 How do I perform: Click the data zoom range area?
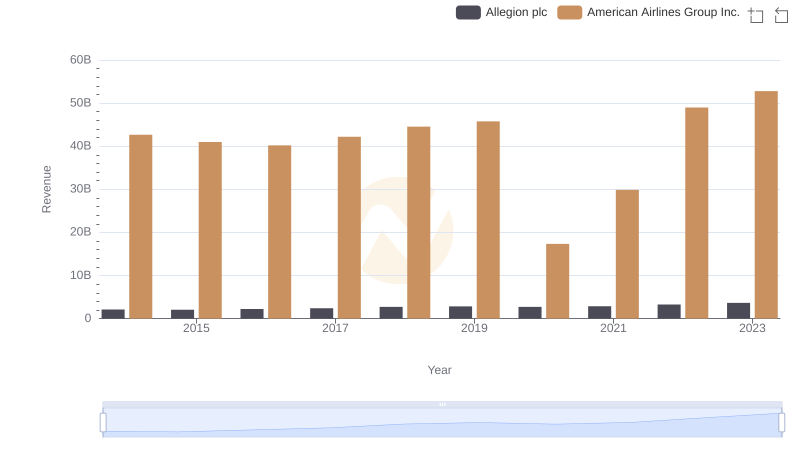(442, 423)
